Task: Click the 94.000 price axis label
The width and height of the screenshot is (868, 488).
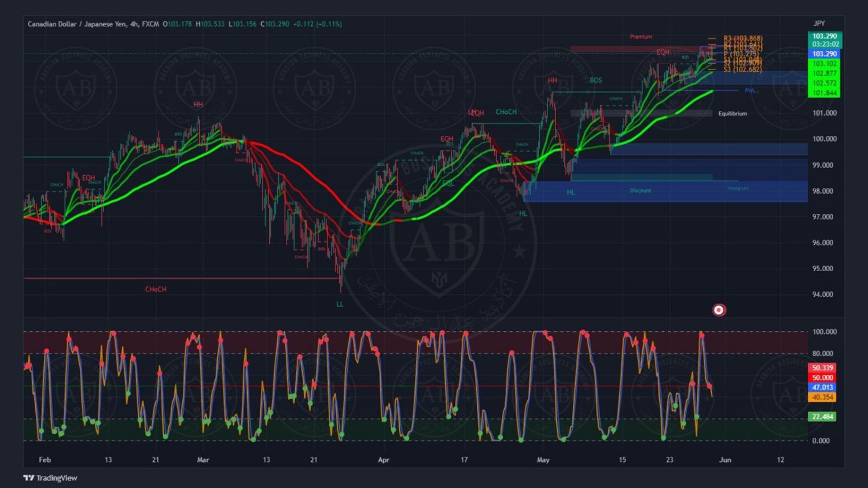Action: (822, 294)
